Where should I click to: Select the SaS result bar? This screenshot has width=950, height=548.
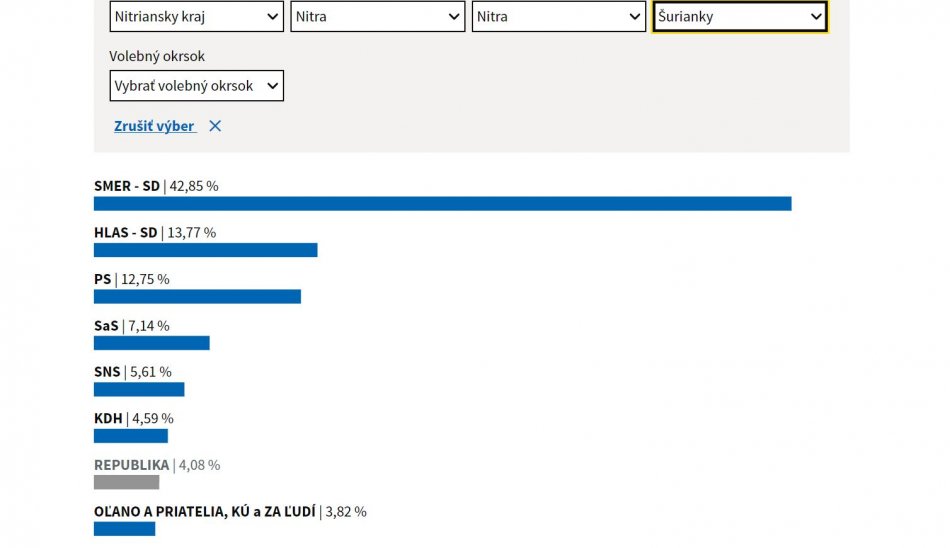pos(151,343)
